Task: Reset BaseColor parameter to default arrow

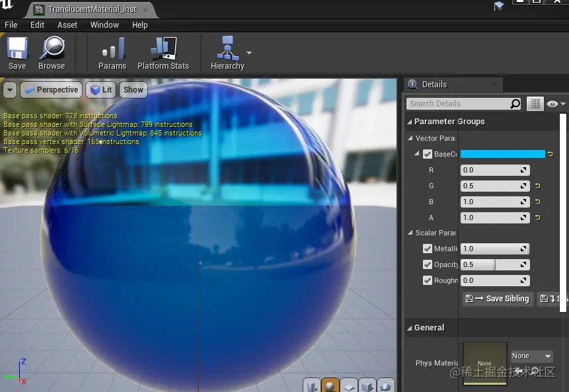Action: 550,154
